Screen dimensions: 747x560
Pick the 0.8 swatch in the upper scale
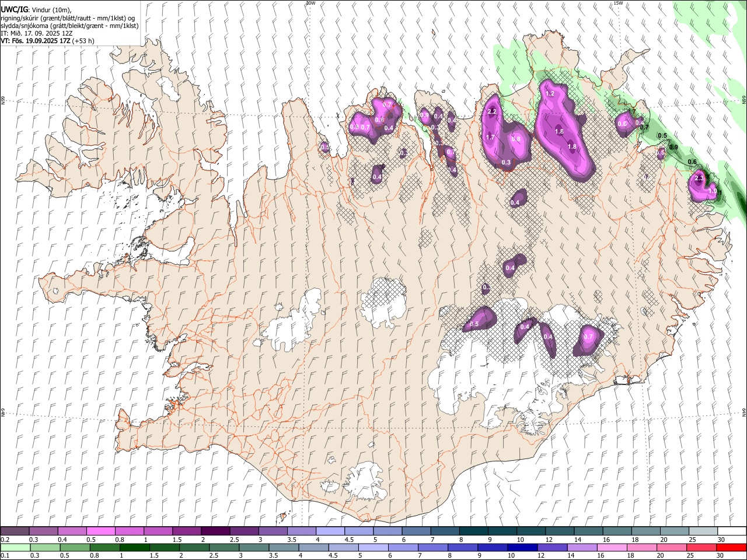click(x=129, y=531)
